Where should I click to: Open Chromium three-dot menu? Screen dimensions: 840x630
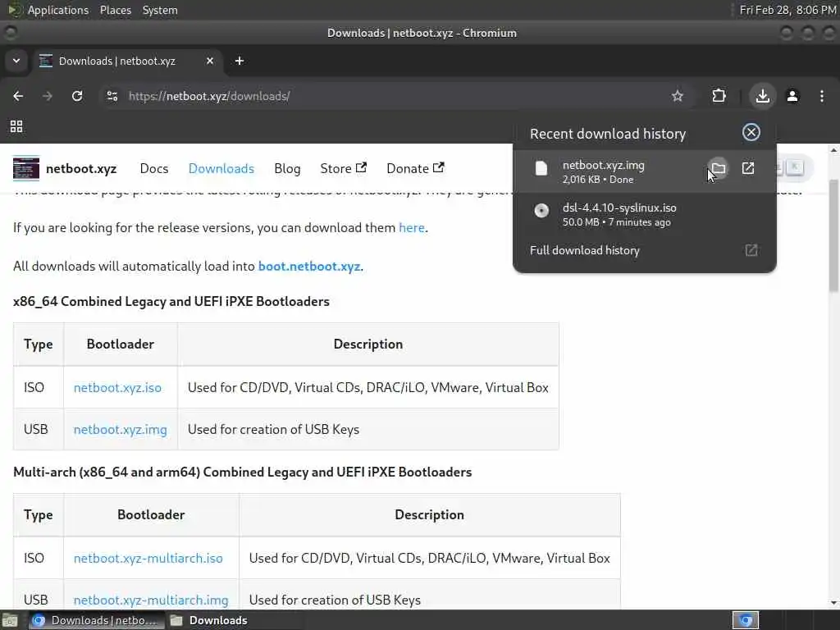coord(822,96)
